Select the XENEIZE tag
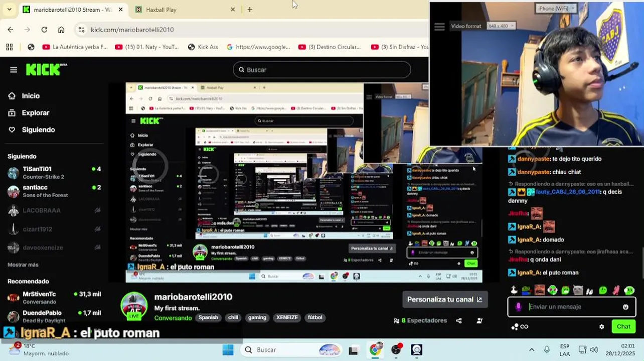Screen dimensions: 644x361 point(287,317)
